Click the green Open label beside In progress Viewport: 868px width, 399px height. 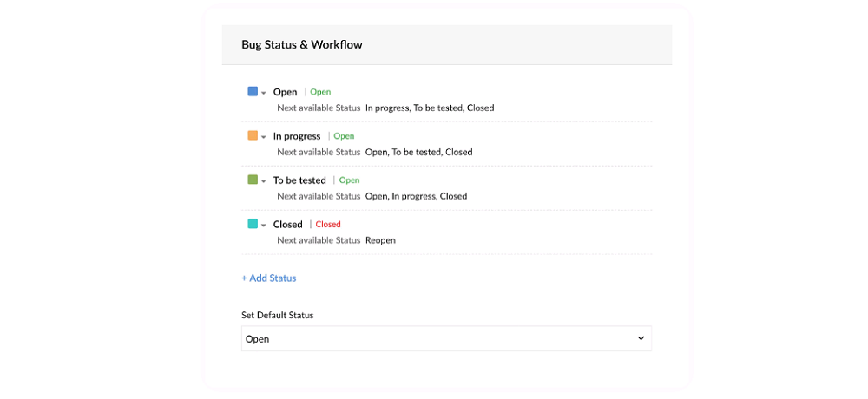[344, 136]
